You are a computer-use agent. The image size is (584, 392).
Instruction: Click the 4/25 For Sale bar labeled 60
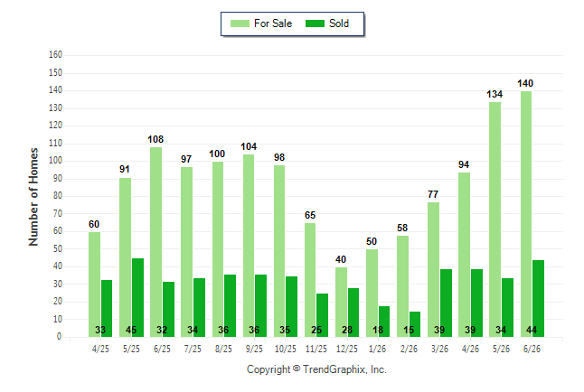[95, 285]
